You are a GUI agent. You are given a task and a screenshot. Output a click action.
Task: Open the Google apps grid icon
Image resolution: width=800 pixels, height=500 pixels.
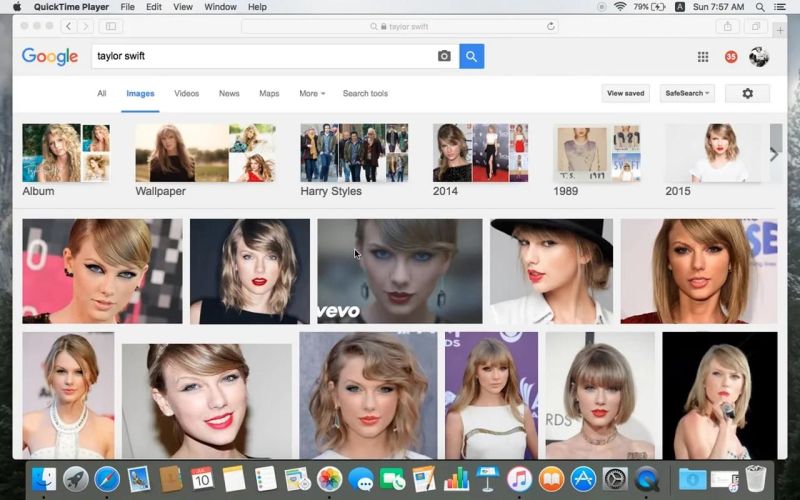click(x=703, y=57)
